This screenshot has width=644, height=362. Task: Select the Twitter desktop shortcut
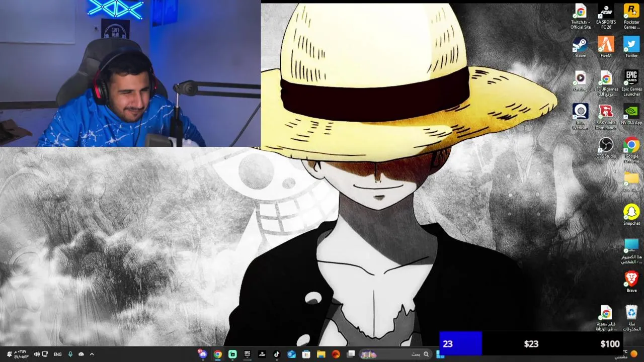point(631,48)
